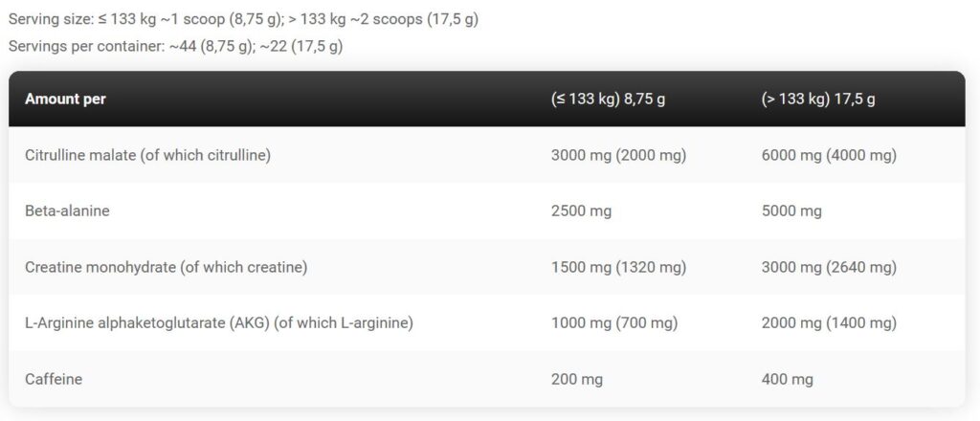The image size is (980, 421).
Task: Select the Caffeine row label
Action: [54, 379]
